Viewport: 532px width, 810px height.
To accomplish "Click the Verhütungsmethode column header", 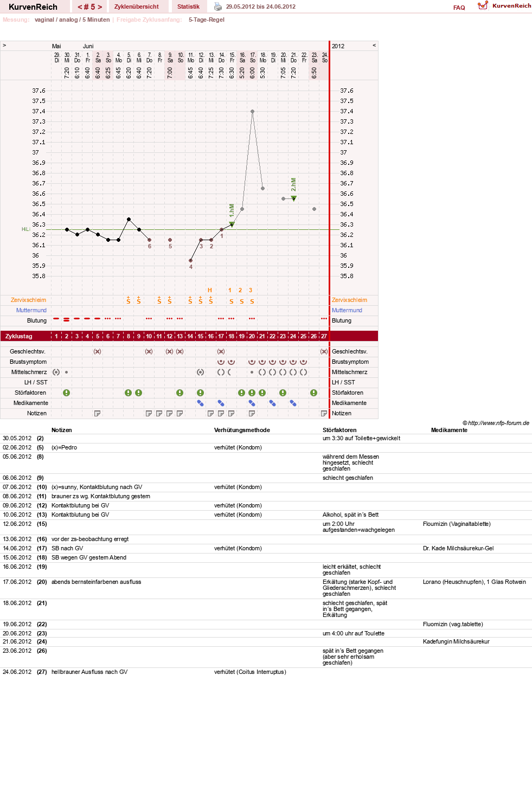I will (242, 430).
